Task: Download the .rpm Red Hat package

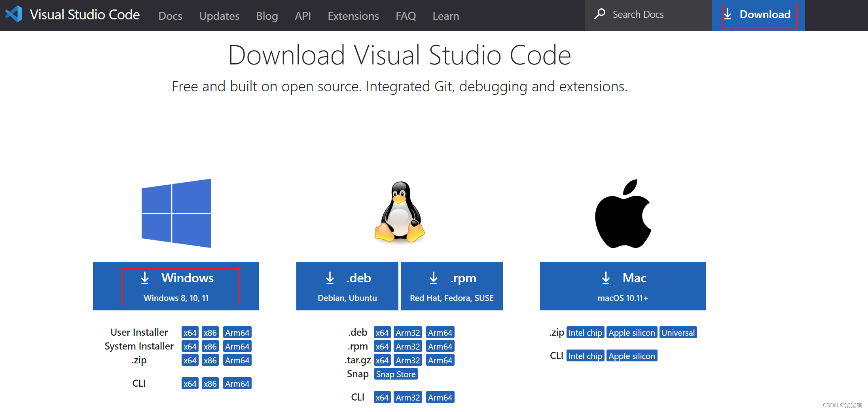Action: [x=452, y=286]
